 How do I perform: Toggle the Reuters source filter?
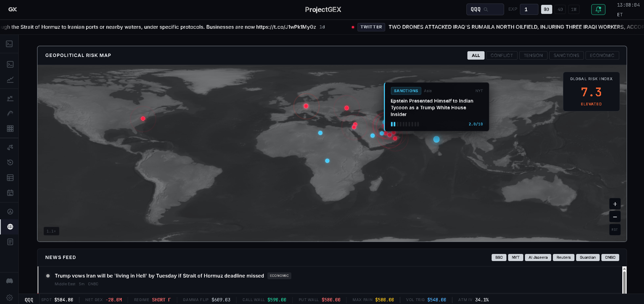[x=563, y=257]
